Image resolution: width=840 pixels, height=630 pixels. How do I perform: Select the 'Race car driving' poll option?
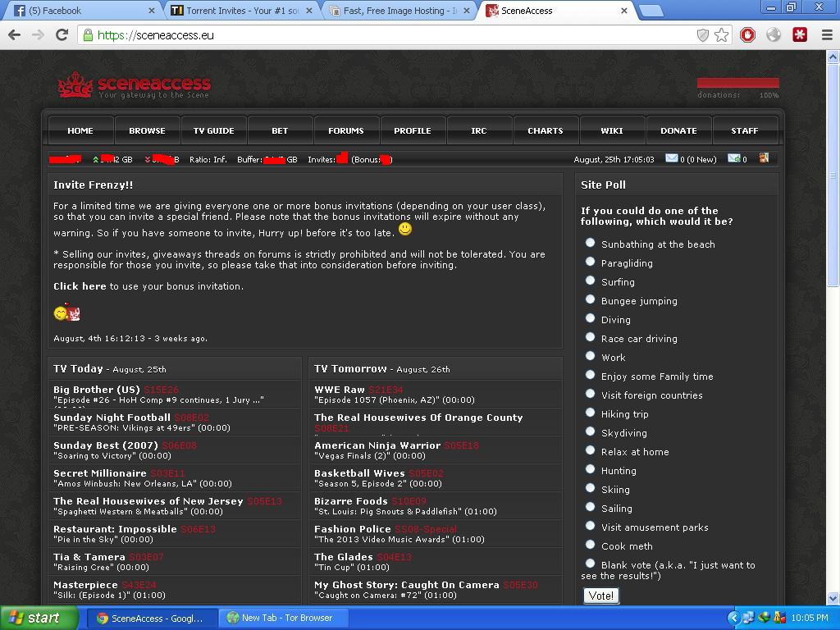coord(591,337)
